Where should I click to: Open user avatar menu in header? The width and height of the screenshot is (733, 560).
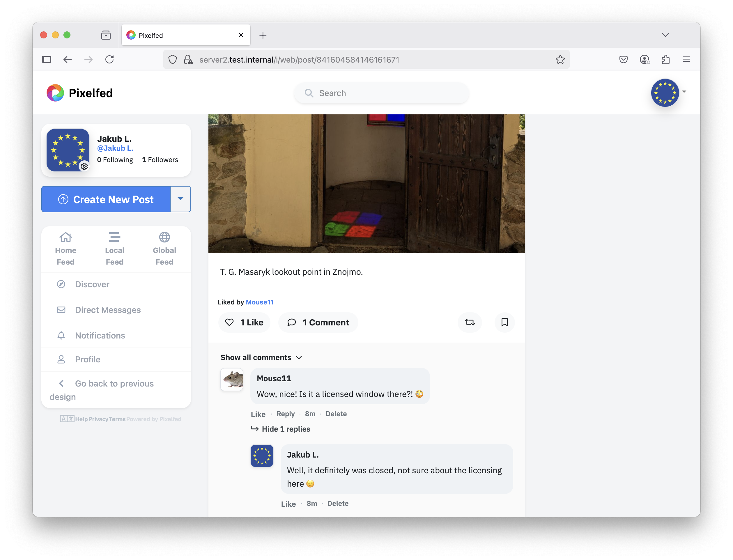[665, 93]
